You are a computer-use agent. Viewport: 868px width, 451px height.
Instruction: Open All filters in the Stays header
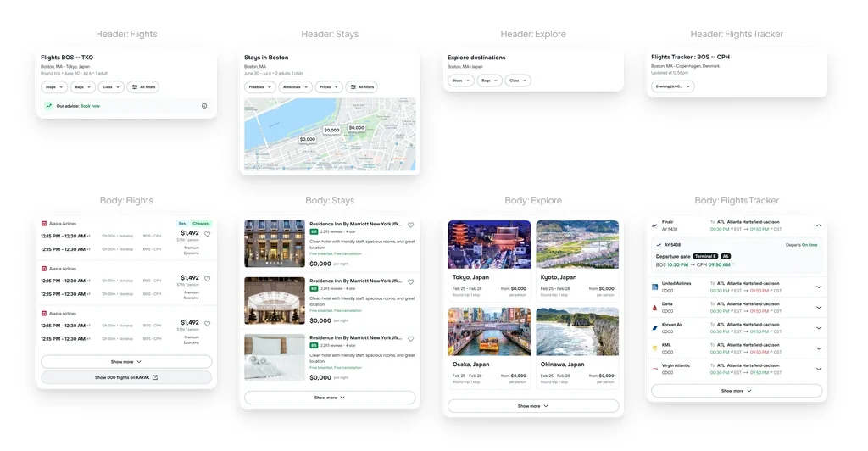coord(361,86)
